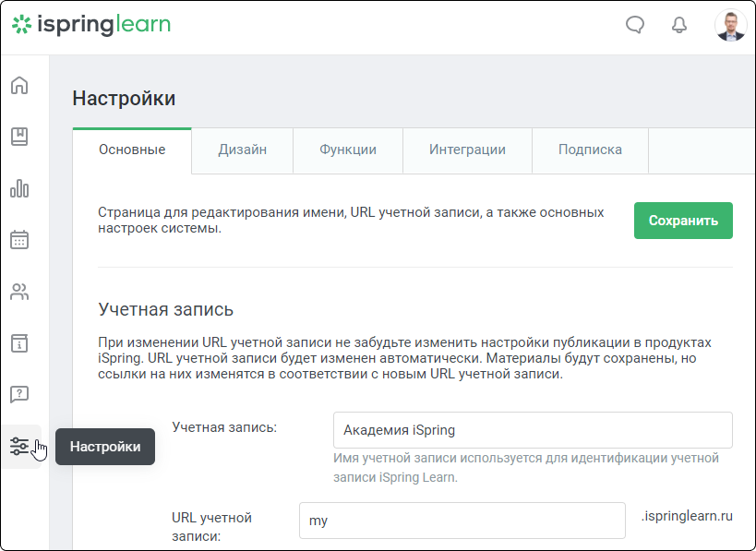756x551 pixels.
Task: Open the notifications bell
Action: (x=679, y=25)
